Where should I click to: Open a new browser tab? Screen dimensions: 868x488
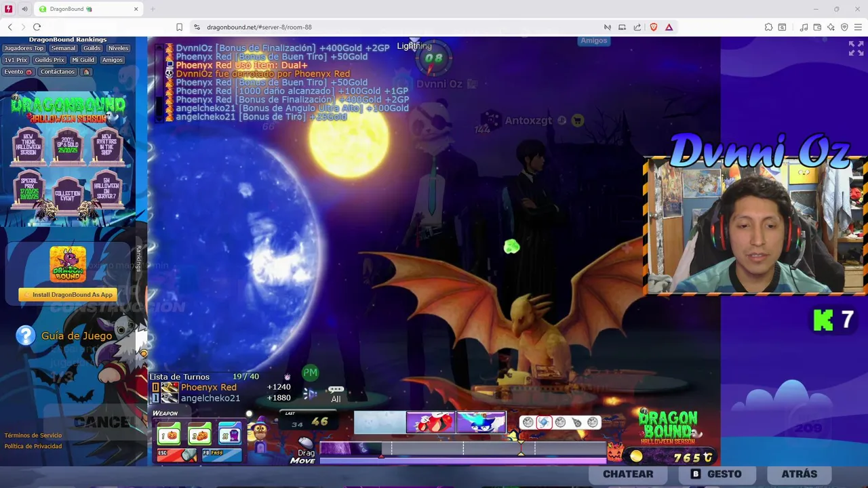click(153, 9)
